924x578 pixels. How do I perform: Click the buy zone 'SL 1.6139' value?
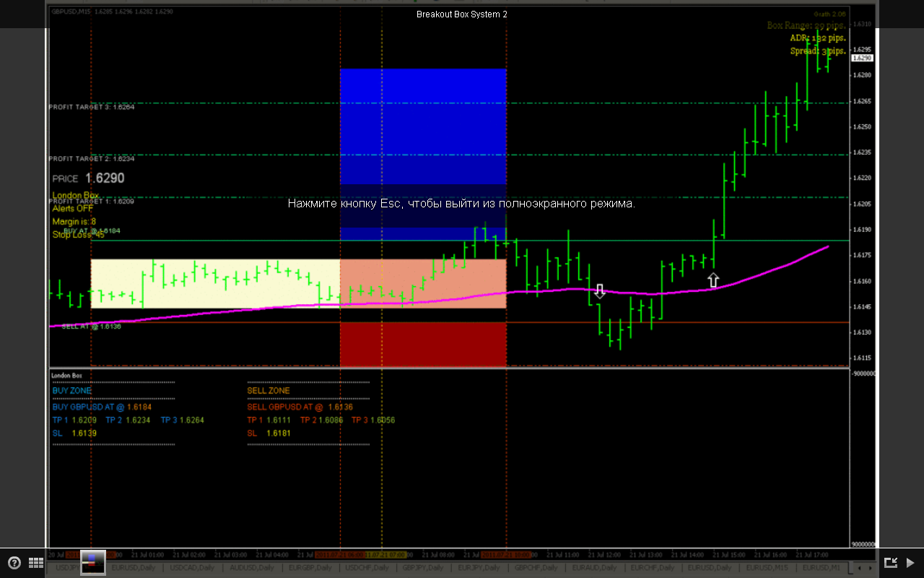pyautogui.click(x=74, y=433)
